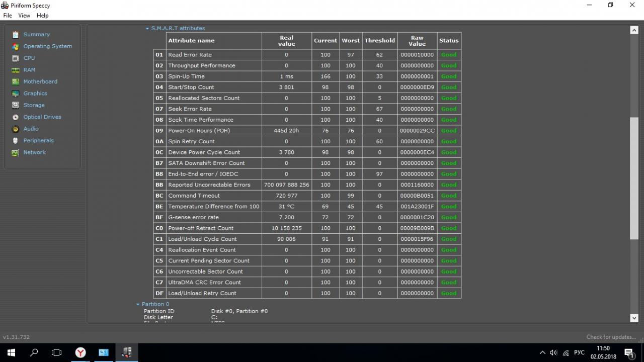
Task: Open the Windows Start menu
Action: pyautogui.click(x=11, y=352)
